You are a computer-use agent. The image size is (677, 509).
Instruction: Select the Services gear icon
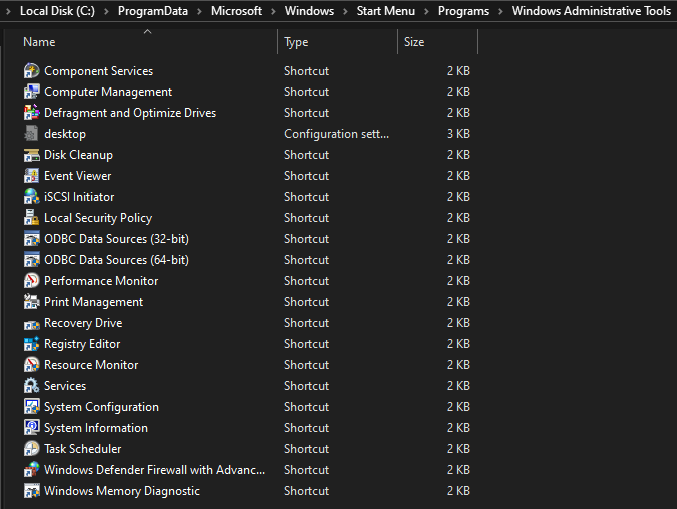click(x=32, y=386)
